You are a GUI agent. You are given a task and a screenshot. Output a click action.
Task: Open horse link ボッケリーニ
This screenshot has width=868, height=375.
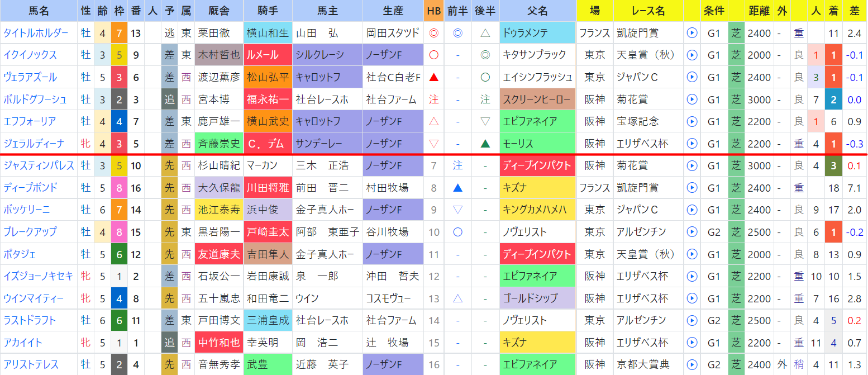(27, 210)
